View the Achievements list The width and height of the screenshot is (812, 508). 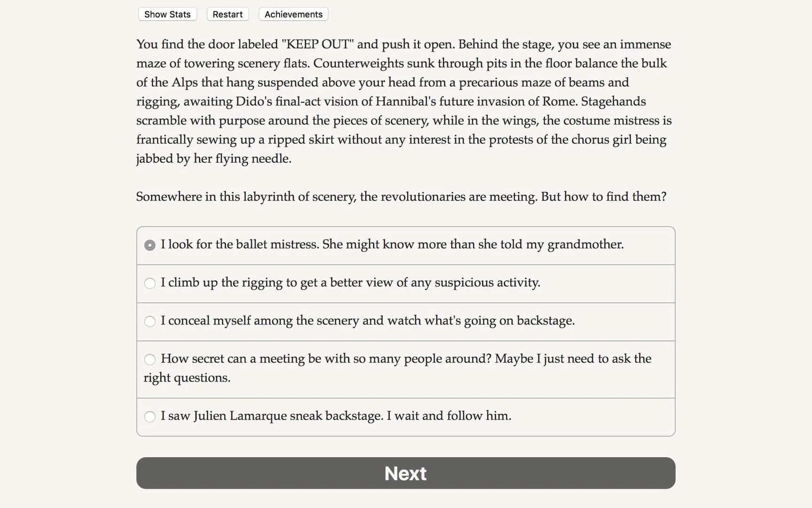coord(293,14)
